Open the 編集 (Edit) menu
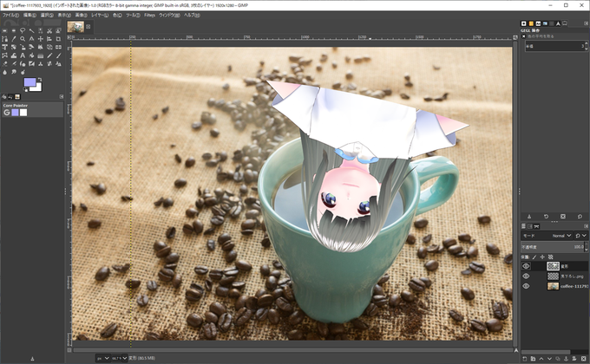The image size is (590, 364). pos(29,15)
